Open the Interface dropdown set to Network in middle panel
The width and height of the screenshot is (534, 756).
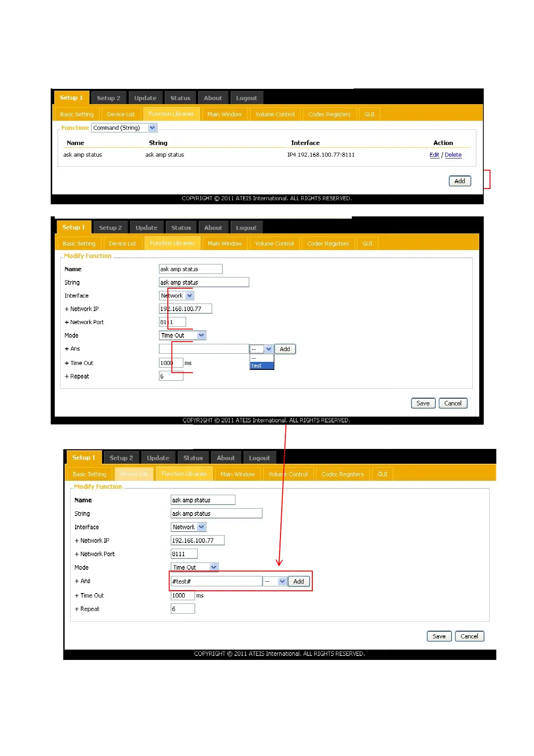(x=176, y=295)
